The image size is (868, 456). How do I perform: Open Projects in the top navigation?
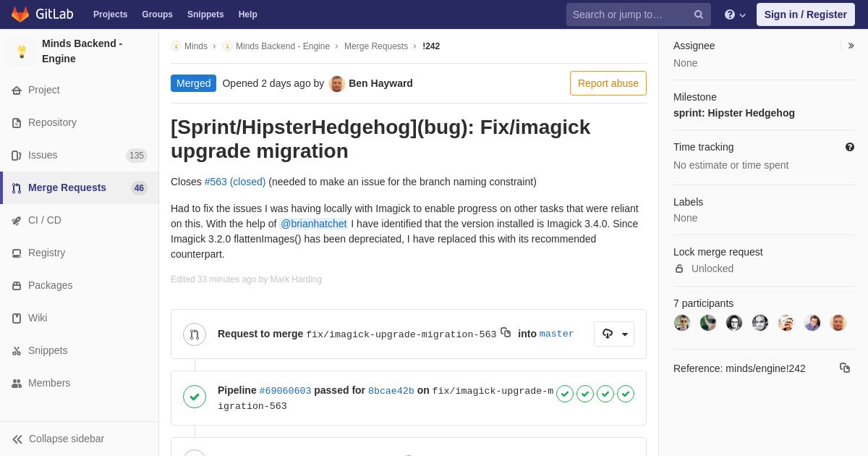point(110,14)
